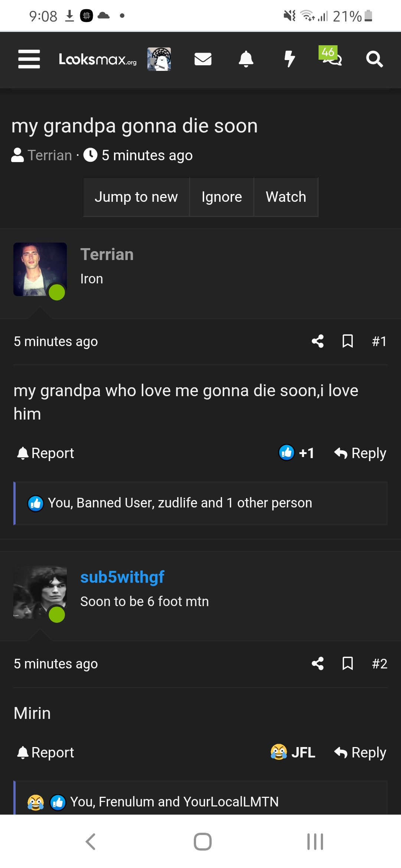Tap the lightning bolt what's new icon
Screen dimensions: 401x868
[x=289, y=59]
